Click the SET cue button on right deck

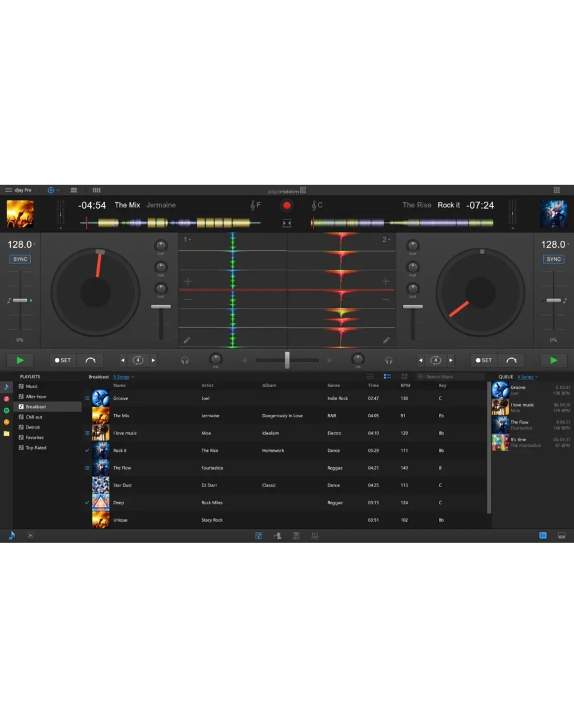[x=484, y=361]
